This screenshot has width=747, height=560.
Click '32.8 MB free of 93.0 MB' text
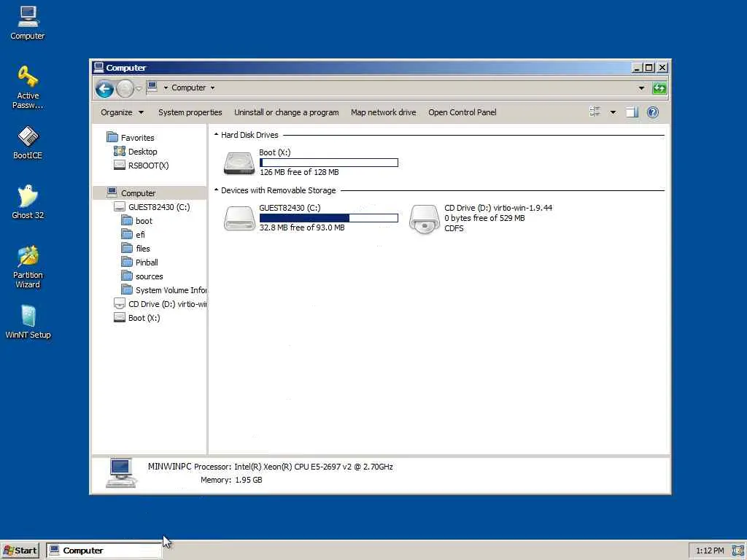pos(302,227)
